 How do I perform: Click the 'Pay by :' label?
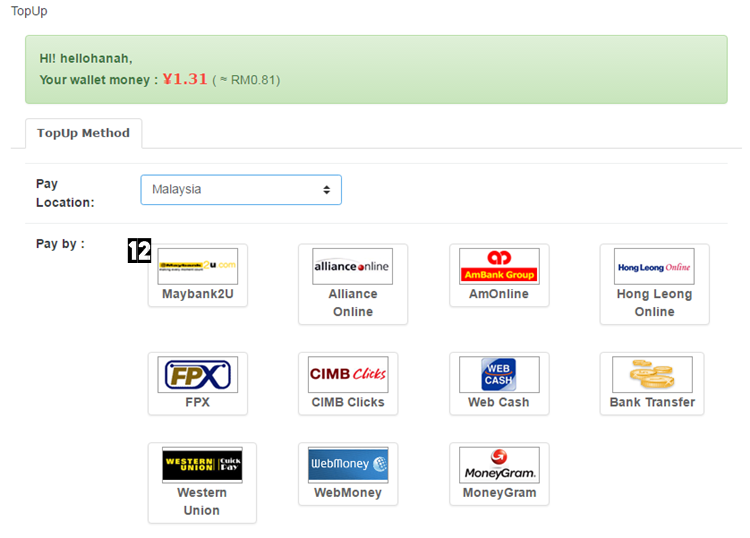click(60, 244)
